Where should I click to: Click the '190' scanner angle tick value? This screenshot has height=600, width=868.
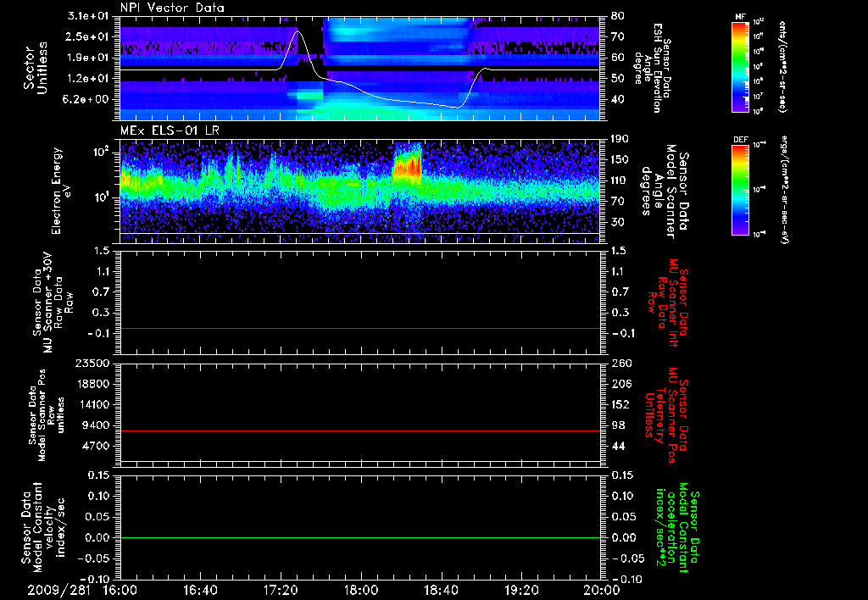[619, 140]
